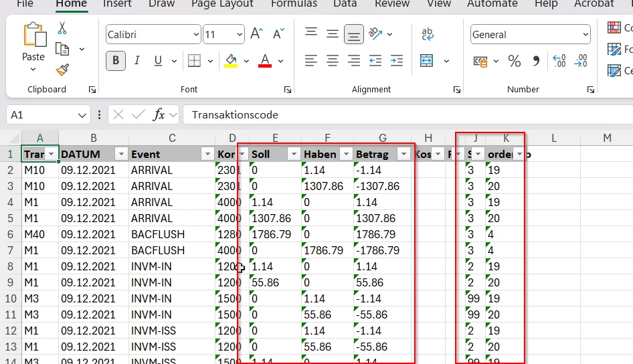Open Font settings dialog launcher
The image size is (633, 364).
pyautogui.click(x=288, y=90)
